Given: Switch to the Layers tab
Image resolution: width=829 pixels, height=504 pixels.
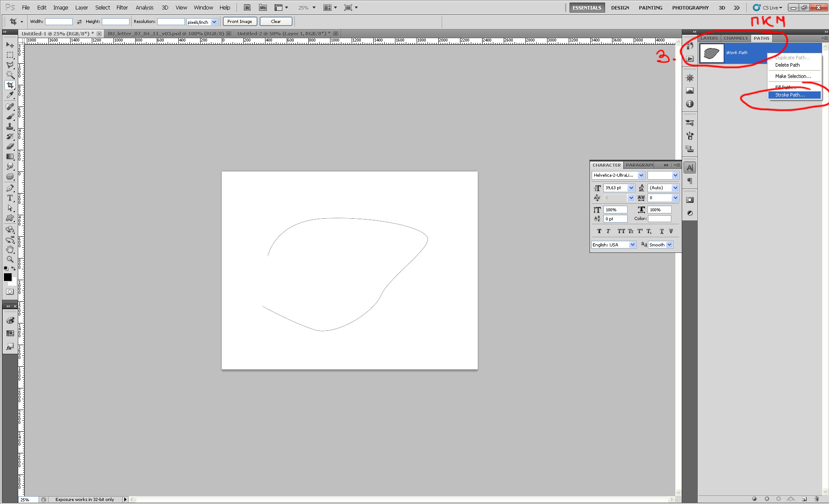Looking at the screenshot, I should 709,38.
